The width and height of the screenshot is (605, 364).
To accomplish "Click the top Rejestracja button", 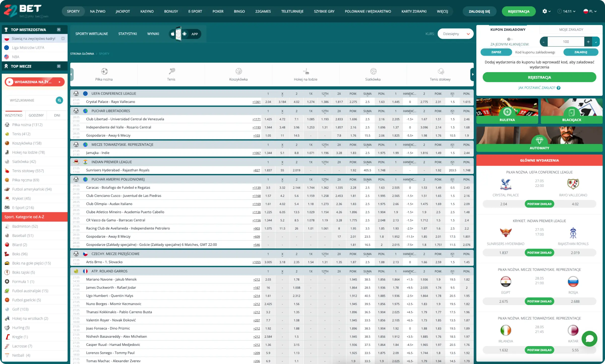I will coord(519,11).
